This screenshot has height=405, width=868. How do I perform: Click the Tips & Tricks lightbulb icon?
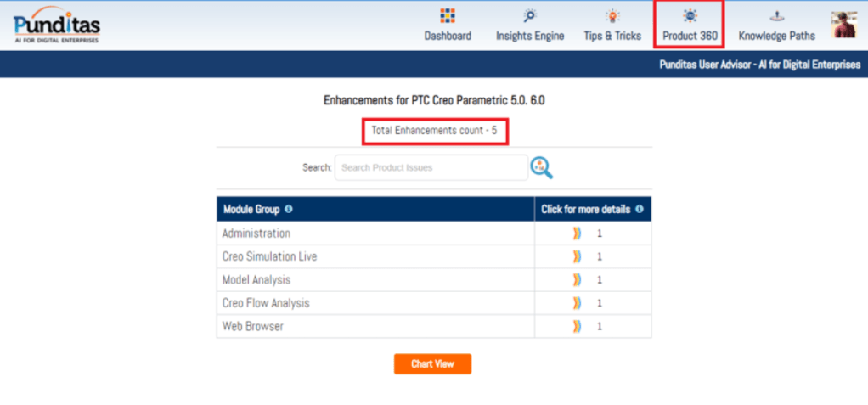click(x=612, y=16)
